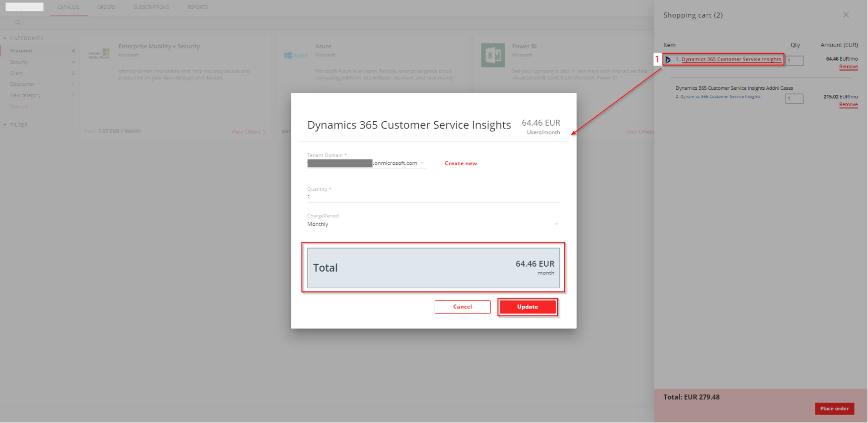The height and width of the screenshot is (423, 868).
Task: Click the Power BI card title
Action: (x=525, y=46)
